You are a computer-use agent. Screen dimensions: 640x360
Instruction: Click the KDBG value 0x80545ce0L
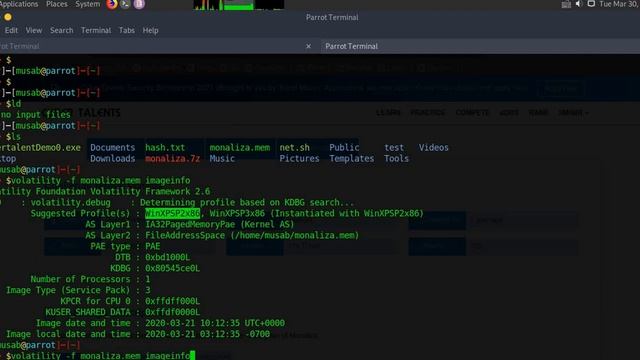point(173,268)
